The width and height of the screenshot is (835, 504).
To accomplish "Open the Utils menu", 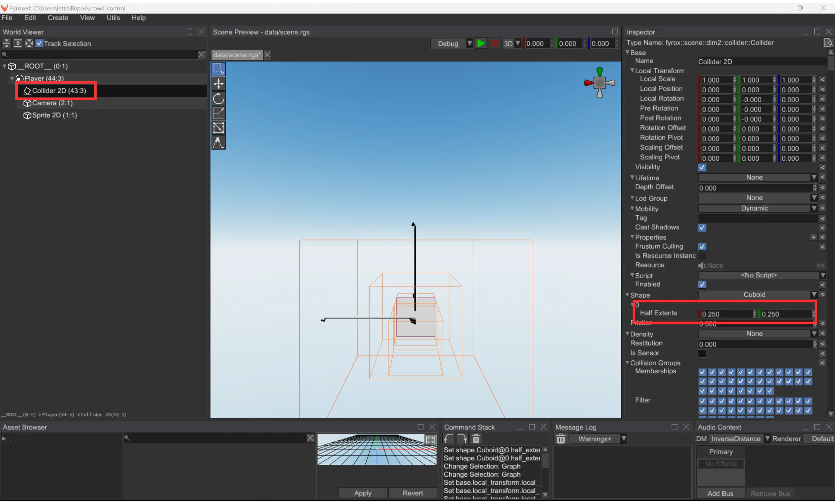I will 113,18.
